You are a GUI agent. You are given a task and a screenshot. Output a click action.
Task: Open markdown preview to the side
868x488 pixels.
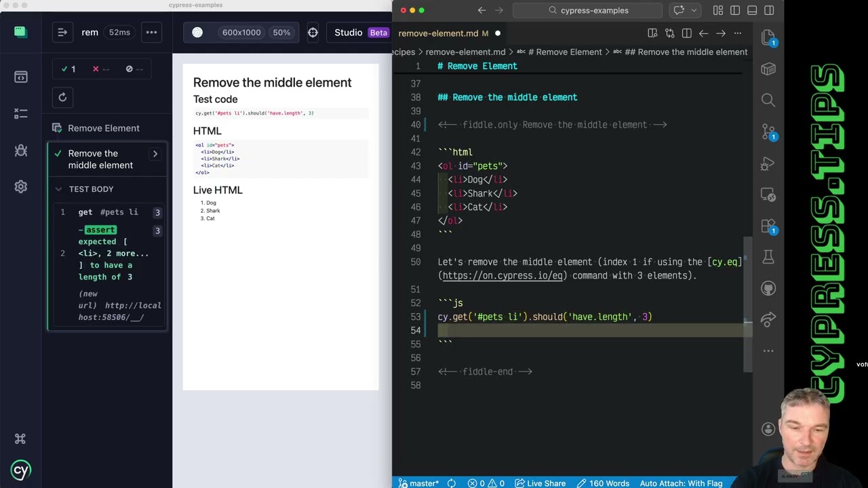[652, 33]
